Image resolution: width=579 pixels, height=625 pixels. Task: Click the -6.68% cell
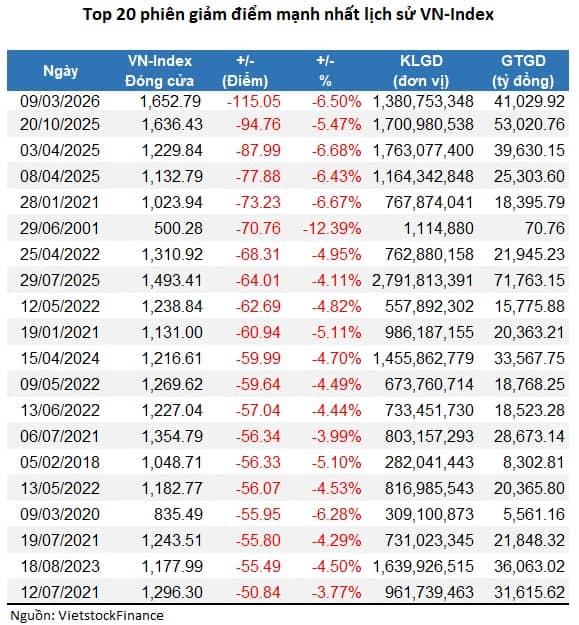point(336,150)
